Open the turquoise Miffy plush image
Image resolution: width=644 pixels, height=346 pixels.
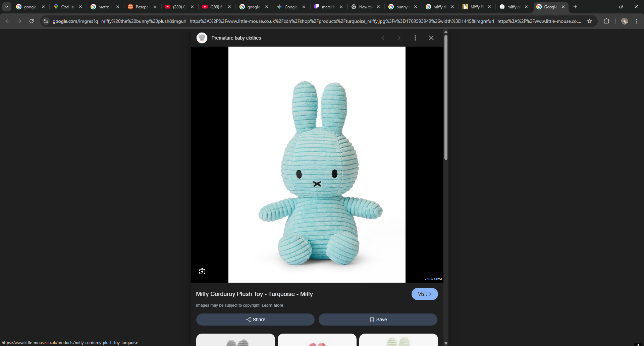[317, 165]
